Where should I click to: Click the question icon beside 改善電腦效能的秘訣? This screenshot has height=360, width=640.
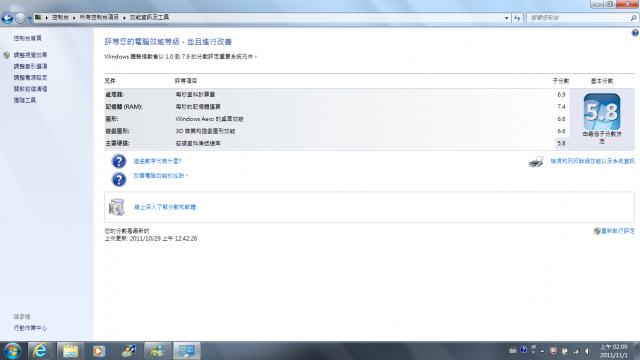pyautogui.click(x=119, y=179)
